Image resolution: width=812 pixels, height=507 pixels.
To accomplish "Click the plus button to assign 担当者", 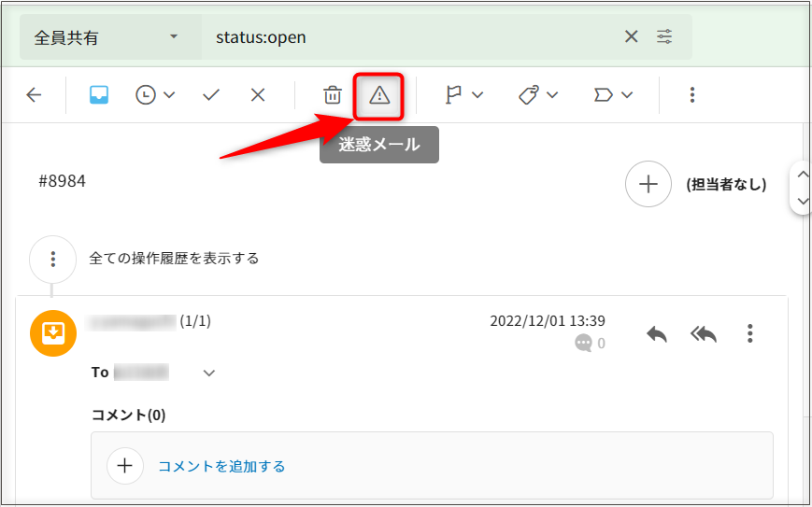I will click(x=648, y=184).
